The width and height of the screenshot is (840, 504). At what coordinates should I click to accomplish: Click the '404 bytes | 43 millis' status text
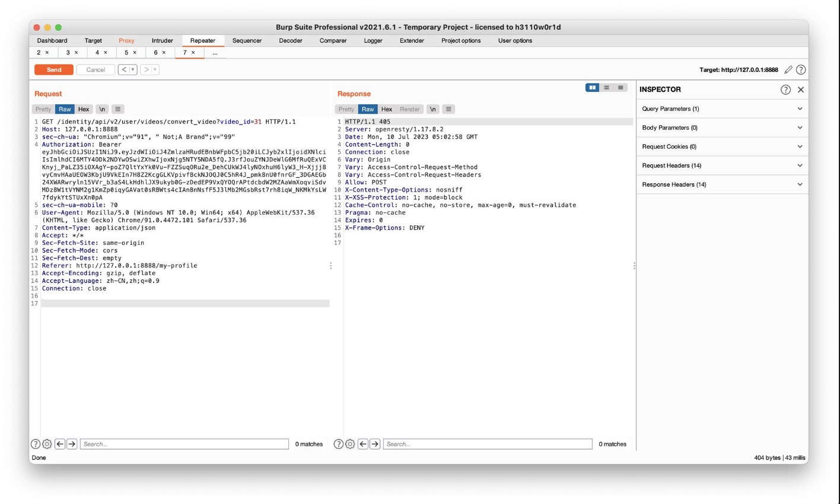[779, 458]
